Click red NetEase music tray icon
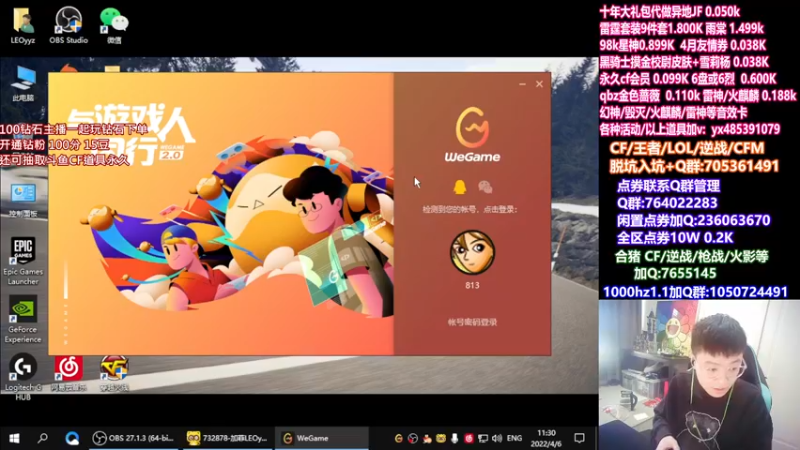The width and height of the screenshot is (800, 450). [468, 438]
